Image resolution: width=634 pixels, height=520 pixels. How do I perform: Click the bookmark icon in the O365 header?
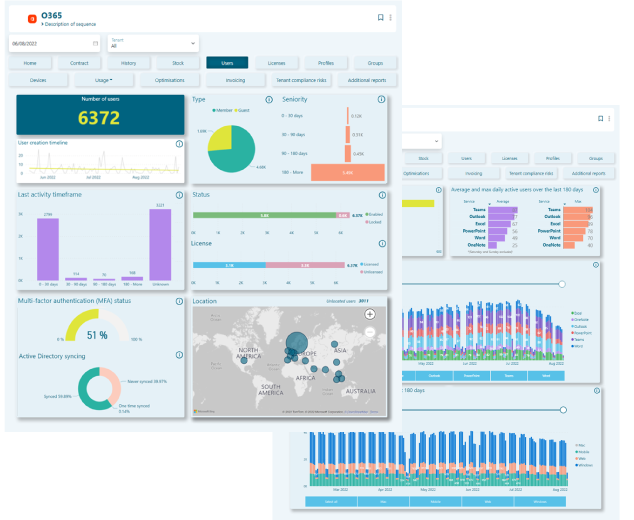[x=380, y=17]
